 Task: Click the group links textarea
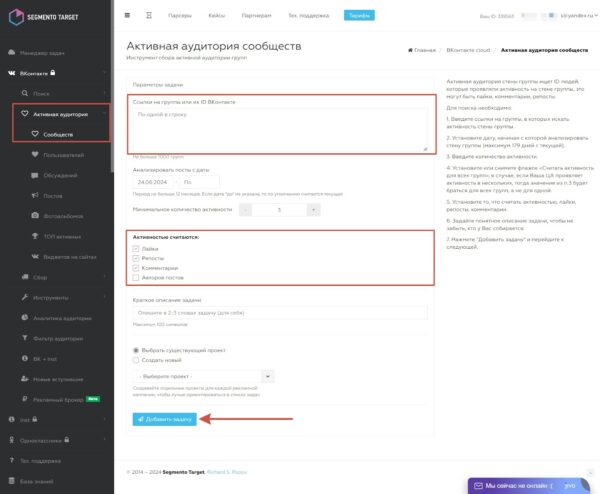[280, 130]
